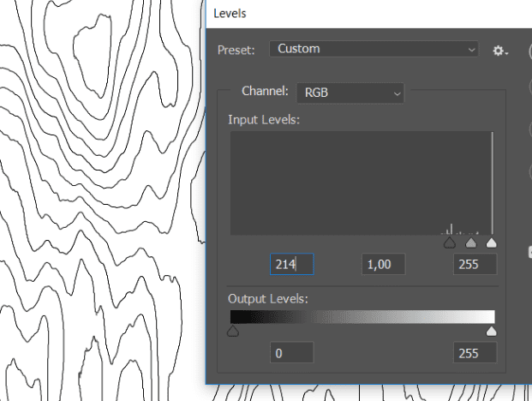
Task: Click the white input level field 255
Action: (x=475, y=264)
